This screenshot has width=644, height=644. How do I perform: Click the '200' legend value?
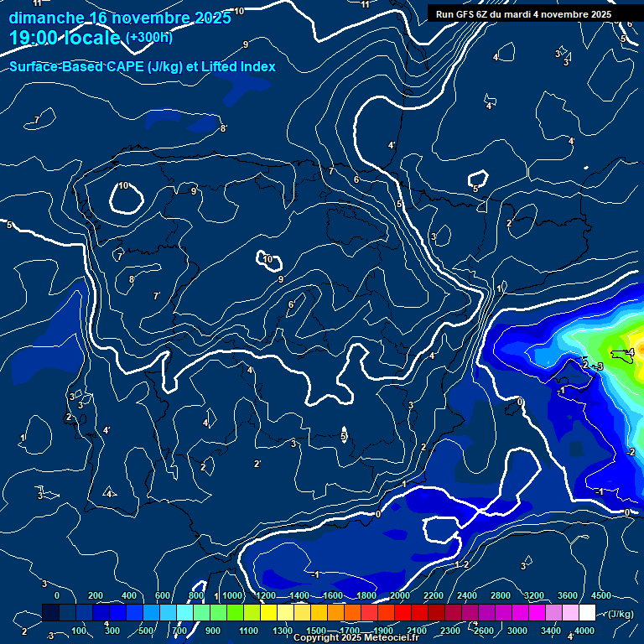point(96,595)
